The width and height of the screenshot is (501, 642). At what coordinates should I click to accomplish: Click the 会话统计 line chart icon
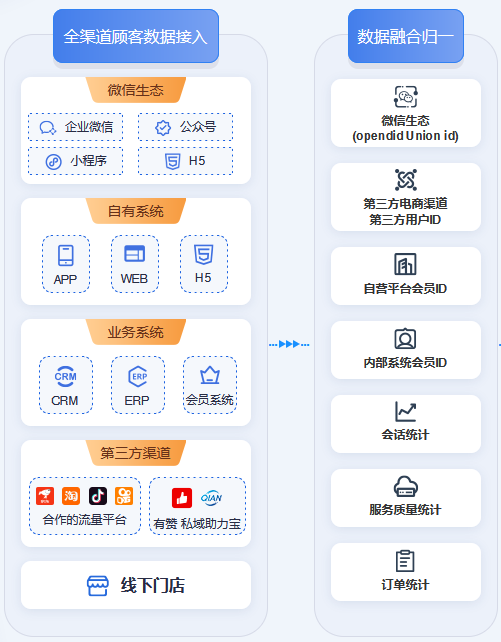pos(405,411)
